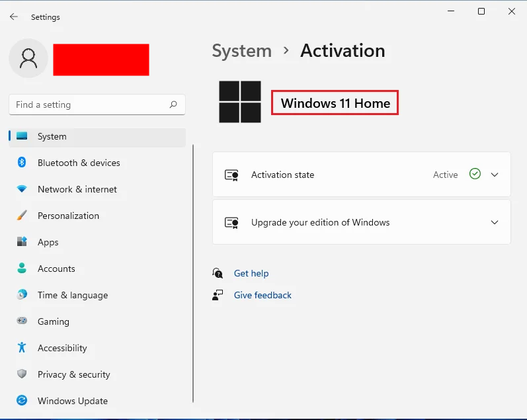The height and width of the screenshot is (420, 527).
Task: Select System in the sidebar
Action: 97,137
